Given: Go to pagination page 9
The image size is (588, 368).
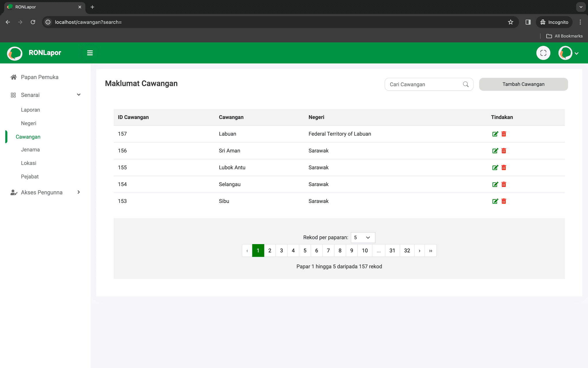Looking at the screenshot, I should click(352, 251).
